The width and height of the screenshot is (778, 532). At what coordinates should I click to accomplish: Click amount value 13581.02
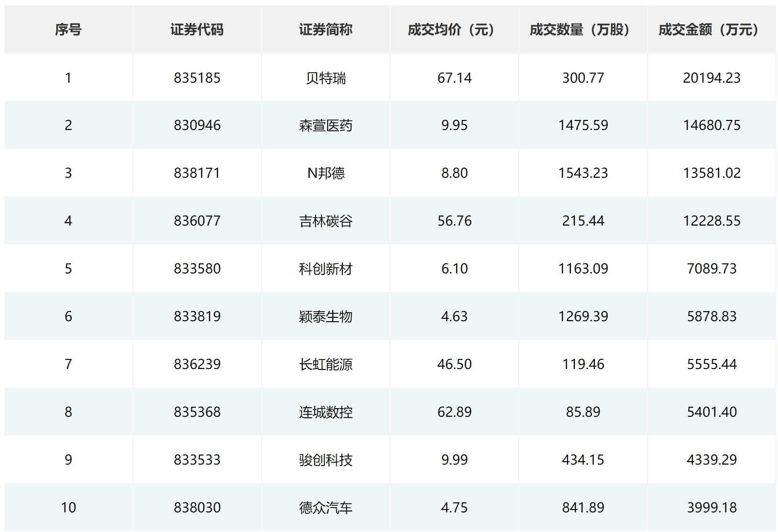[712, 173]
